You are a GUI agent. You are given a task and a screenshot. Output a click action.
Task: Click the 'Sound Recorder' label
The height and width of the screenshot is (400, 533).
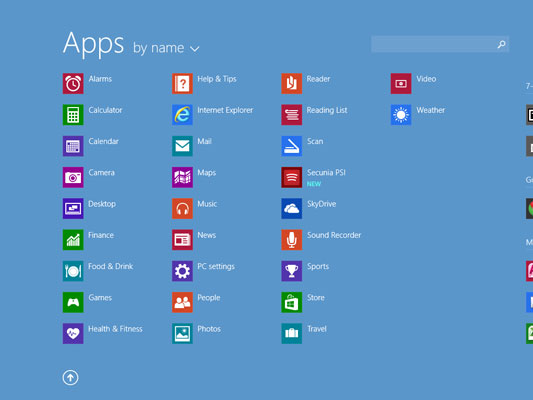tap(334, 235)
